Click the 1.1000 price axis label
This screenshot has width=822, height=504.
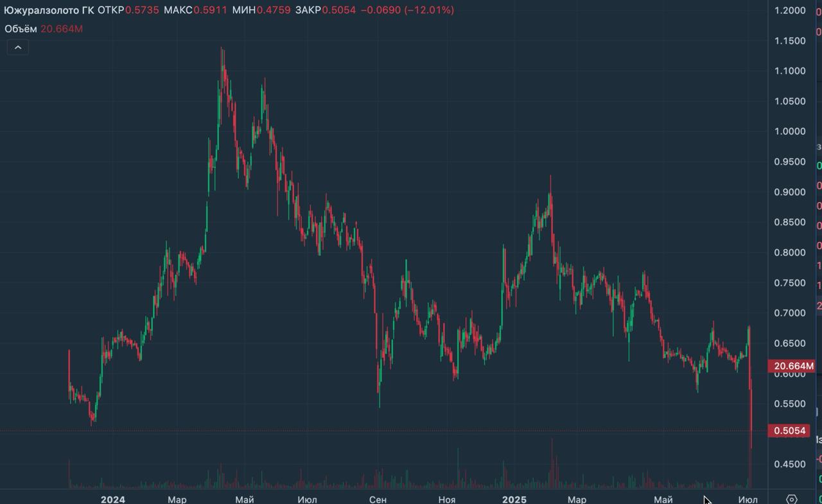(790, 71)
